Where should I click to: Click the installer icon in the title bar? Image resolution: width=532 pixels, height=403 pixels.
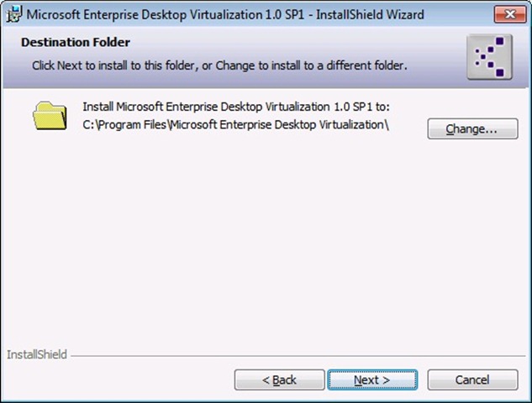12,14
